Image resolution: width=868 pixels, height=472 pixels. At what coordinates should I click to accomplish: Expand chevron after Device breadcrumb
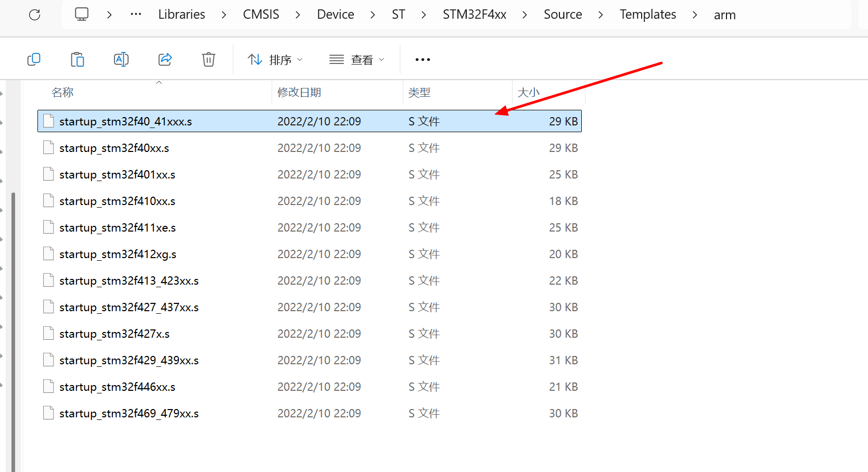373,15
